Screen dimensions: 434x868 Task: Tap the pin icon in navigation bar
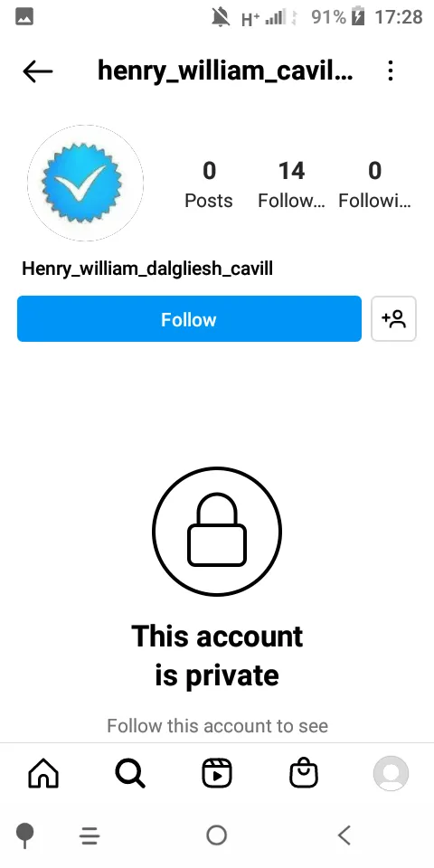coord(25,835)
